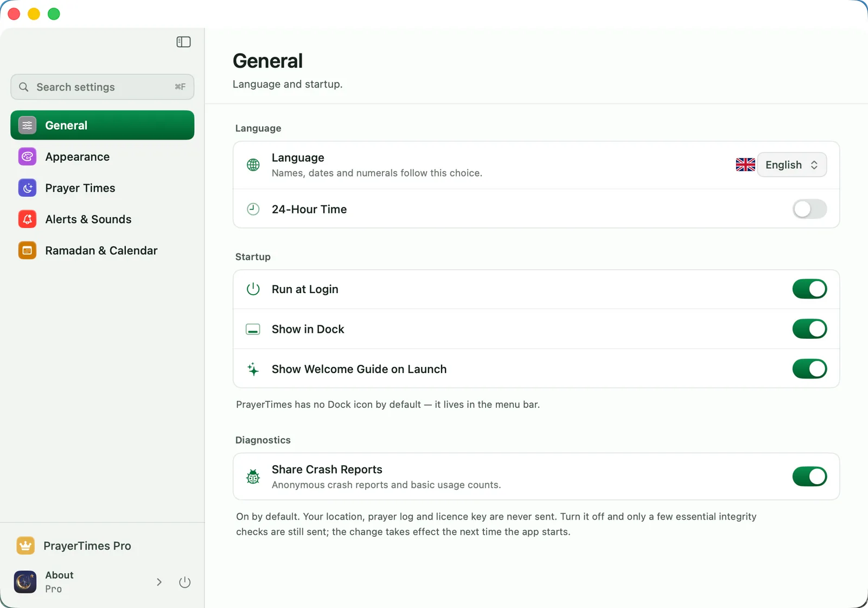Click the Diagnostics section header

pos(263,440)
